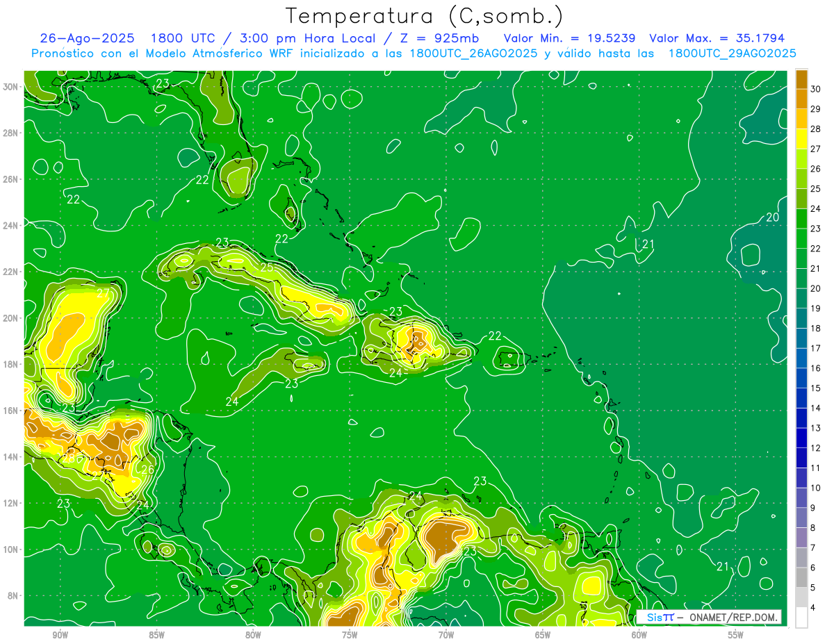Screen dimensions: 834x644
Task: Click the 20N latitude axis label
Action: (12, 318)
